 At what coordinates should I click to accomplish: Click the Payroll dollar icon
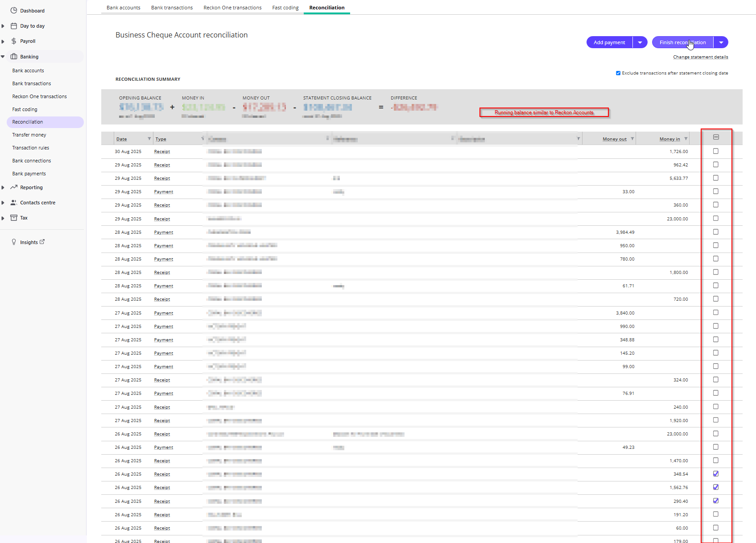pyautogui.click(x=14, y=41)
